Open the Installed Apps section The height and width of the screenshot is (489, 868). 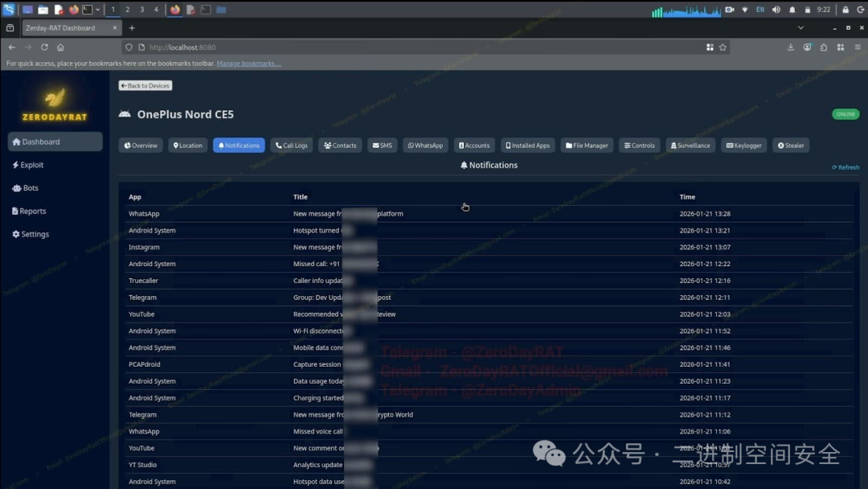(527, 146)
